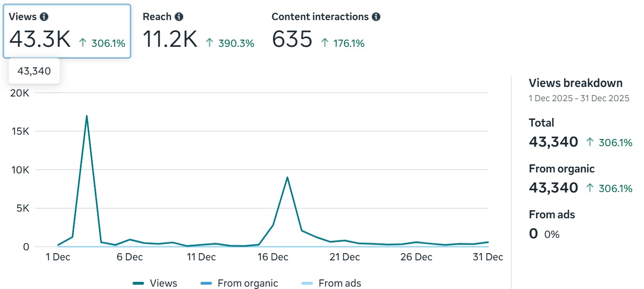Click the teal Views legend swatch
This screenshot has height=289, width=644.
pyautogui.click(x=137, y=283)
